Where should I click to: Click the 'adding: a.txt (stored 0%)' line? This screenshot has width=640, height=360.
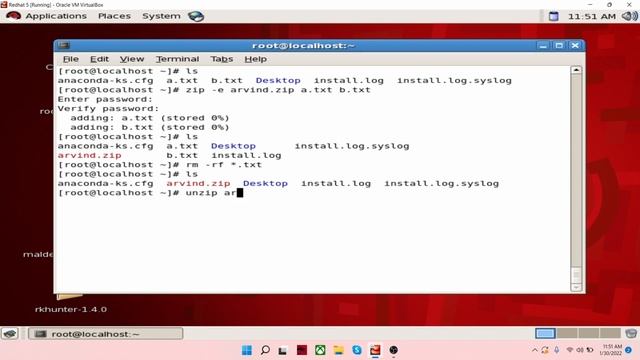[150, 118]
